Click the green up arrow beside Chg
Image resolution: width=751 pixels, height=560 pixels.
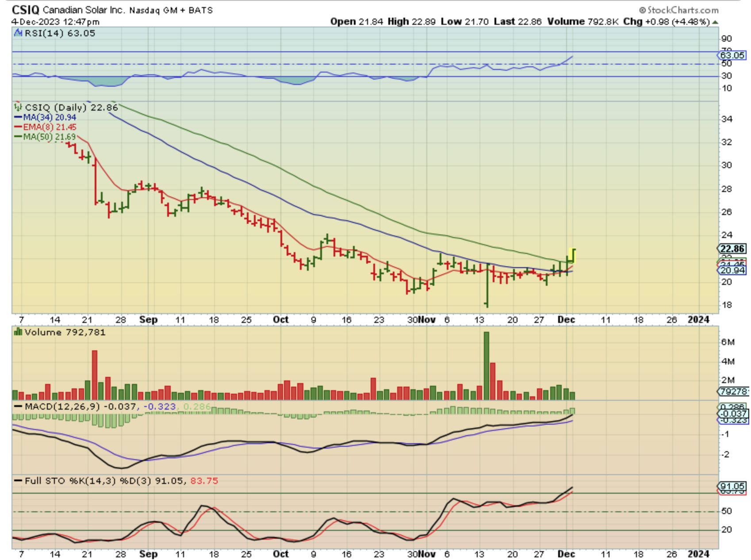715,22
